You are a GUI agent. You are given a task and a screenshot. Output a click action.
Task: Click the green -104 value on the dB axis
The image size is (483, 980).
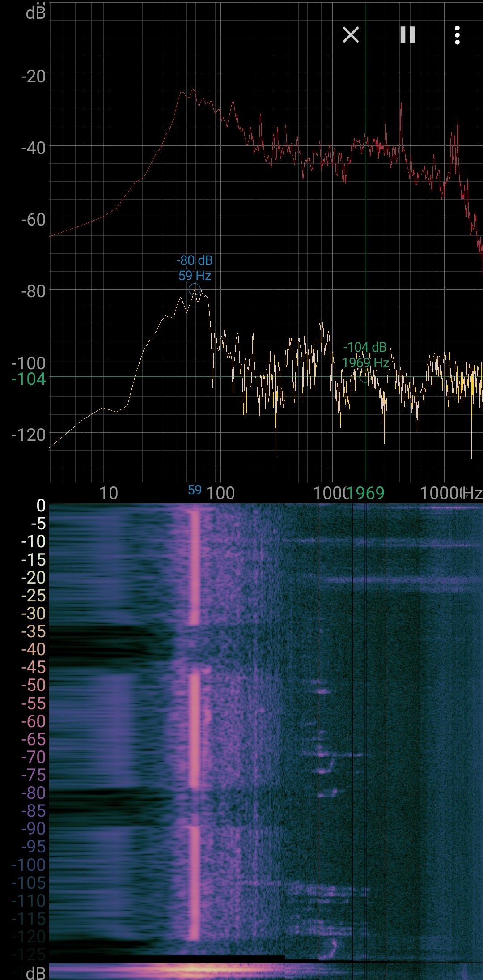point(29,379)
